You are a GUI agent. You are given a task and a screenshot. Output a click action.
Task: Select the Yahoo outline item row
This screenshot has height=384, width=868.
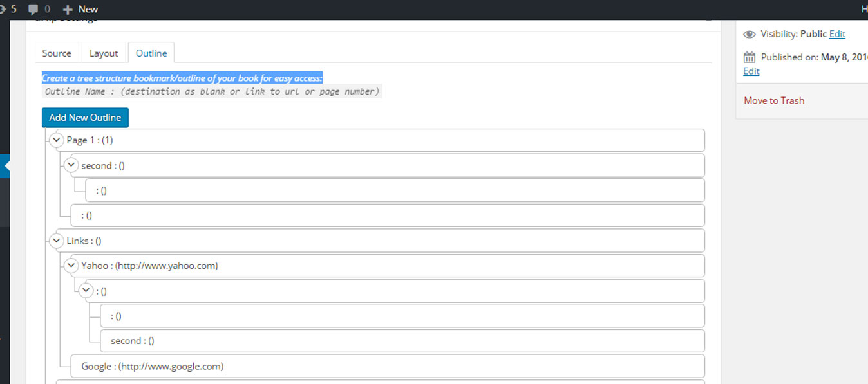[x=149, y=266]
